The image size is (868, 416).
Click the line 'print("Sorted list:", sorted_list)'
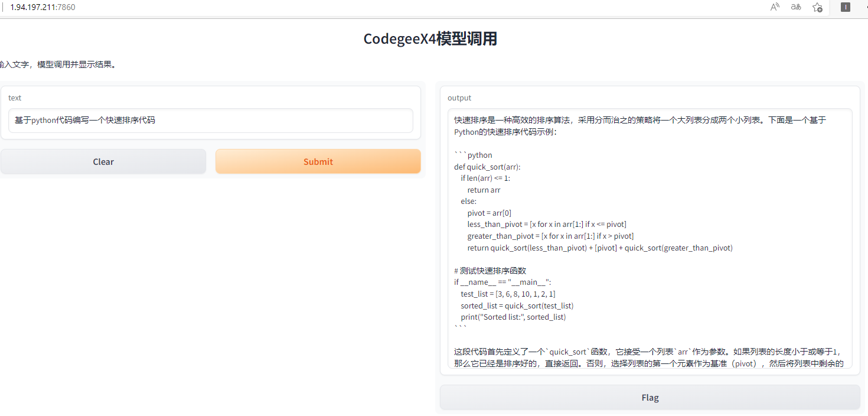point(514,317)
